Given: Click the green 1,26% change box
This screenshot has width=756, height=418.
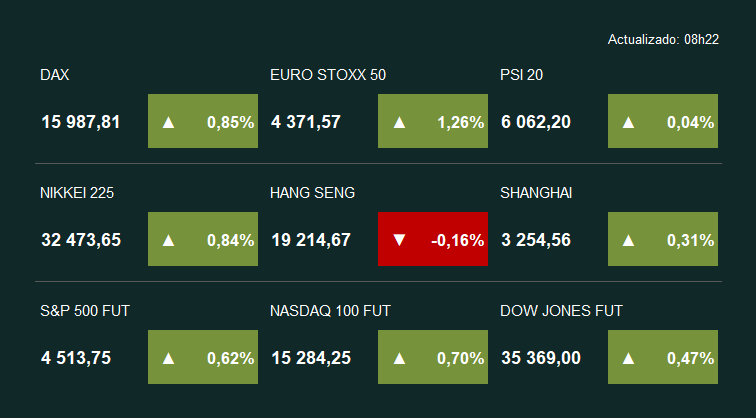Looking at the screenshot, I should click(433, 122).
